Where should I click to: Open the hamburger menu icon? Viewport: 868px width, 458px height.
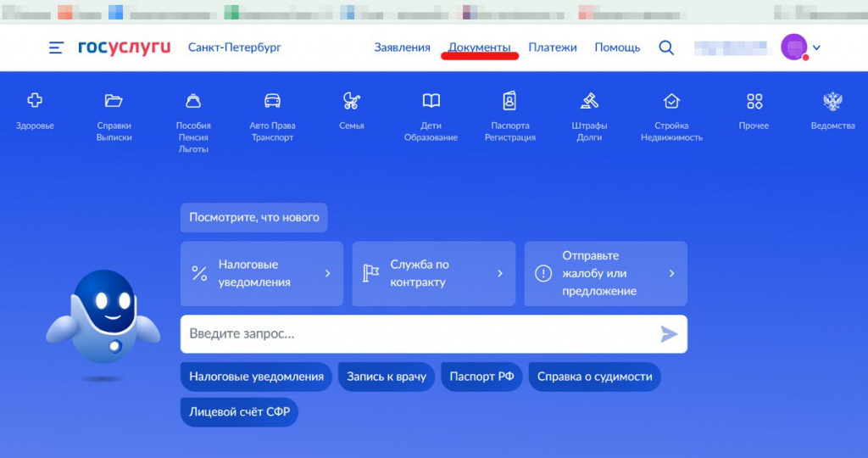(x=56, y=47)
